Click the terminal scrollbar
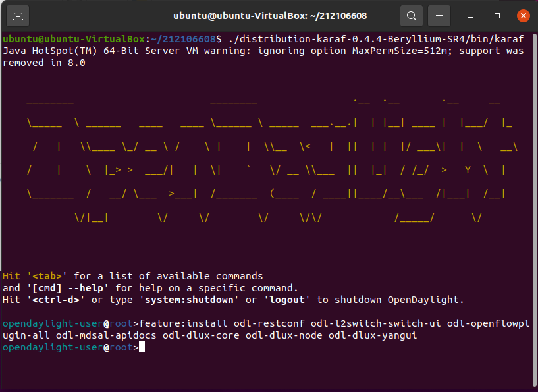The width and height of the screenshot is (538, 392). [x=535, y=210]
